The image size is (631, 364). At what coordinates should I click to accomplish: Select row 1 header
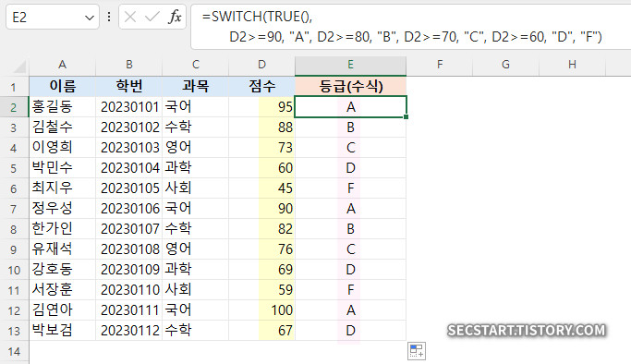pyautogui.click(x=14, y=87)
